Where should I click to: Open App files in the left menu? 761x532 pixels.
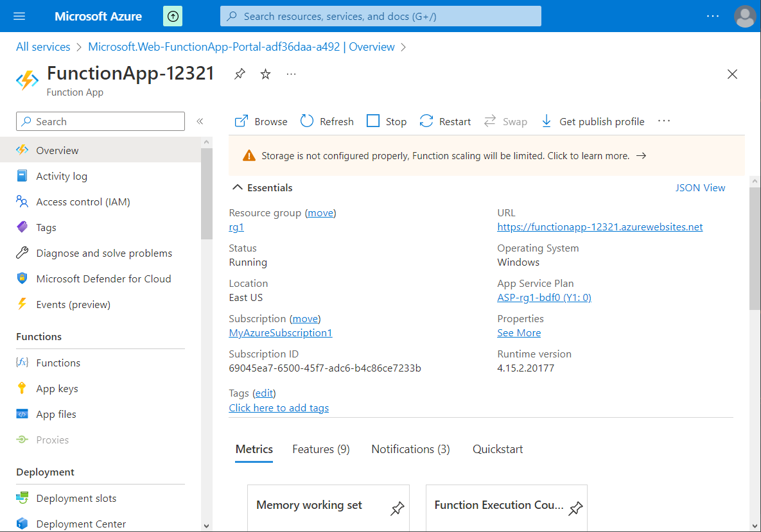coord(100,414)
